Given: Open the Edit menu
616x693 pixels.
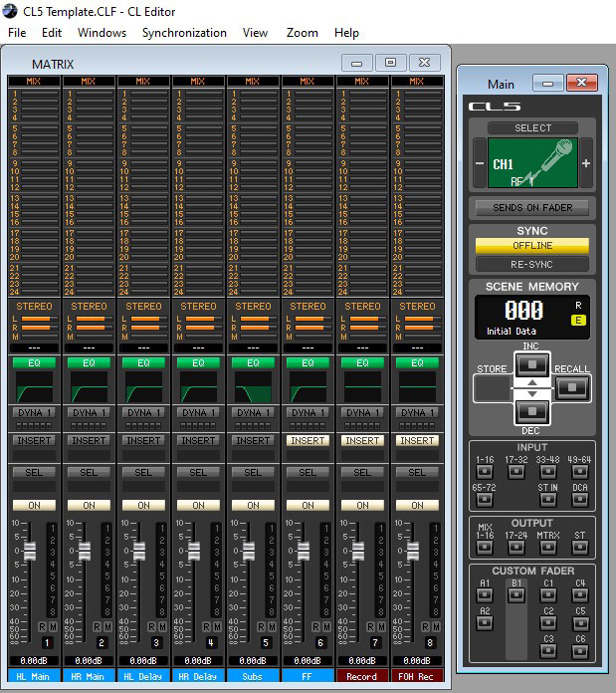Looking at the screenshot, I should tap(52, 33).
